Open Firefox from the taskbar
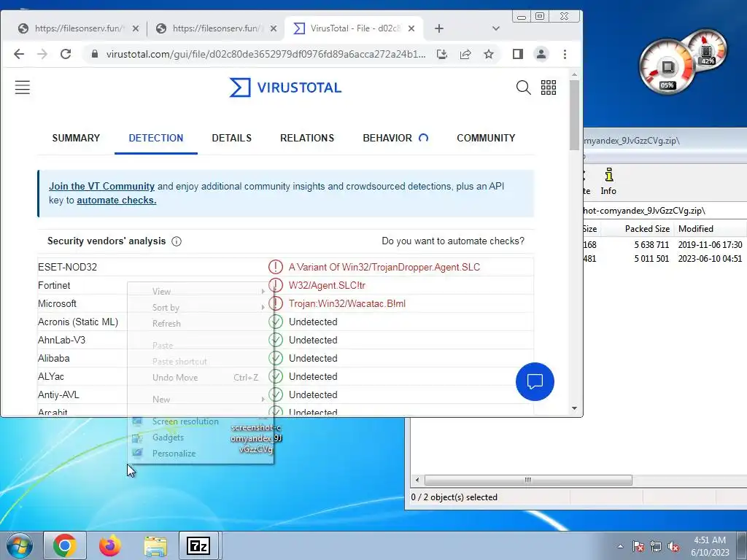747x560 pixels. (x=110, y=545)
